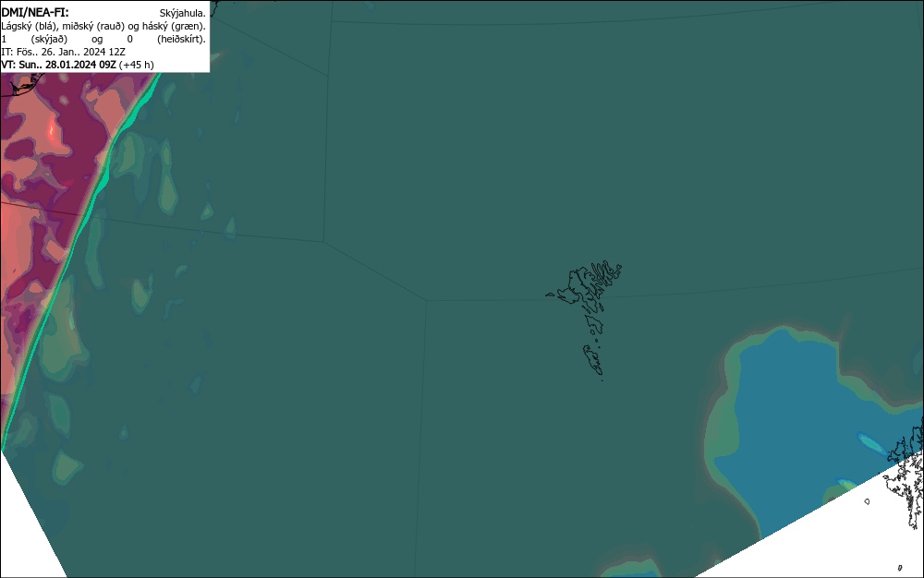Viewport: 924px width, 578px height.
Task: Click the DMI/NEA-FI title text
Action: click(35, 12)
